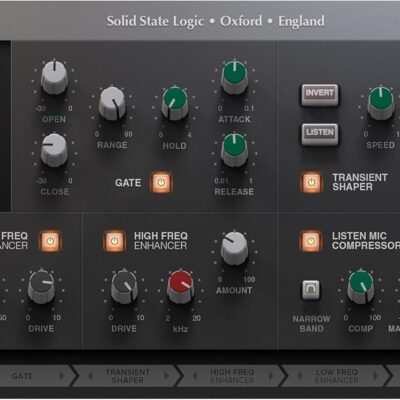This screenshot has width=400, height=400.
Task: Move High Freq Enhancer left in process order
Action: click(195, 376)
